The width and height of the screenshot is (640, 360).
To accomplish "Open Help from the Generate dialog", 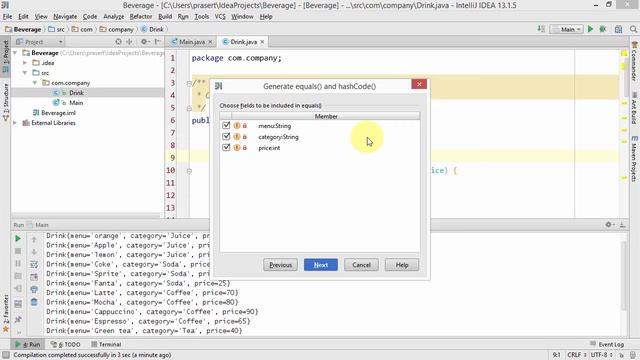I will pos(402,264).
